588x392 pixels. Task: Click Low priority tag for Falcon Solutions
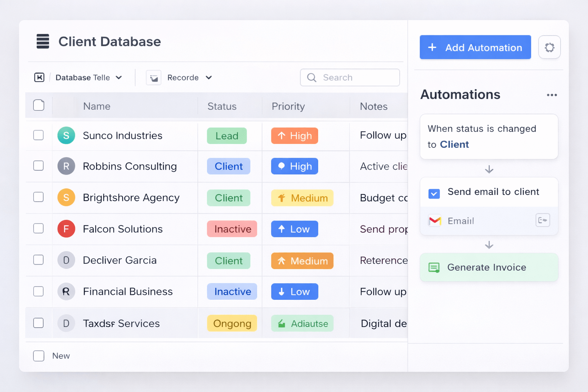click(x=294, y=229)
